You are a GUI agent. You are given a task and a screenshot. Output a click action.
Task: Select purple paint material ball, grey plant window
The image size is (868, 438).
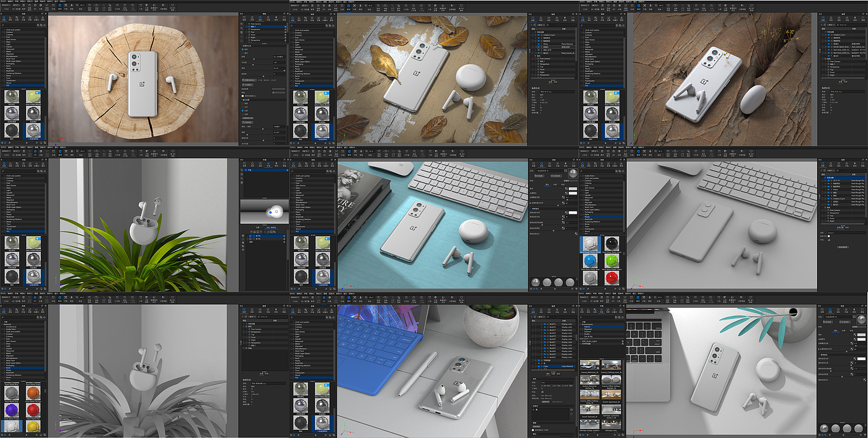12,410
